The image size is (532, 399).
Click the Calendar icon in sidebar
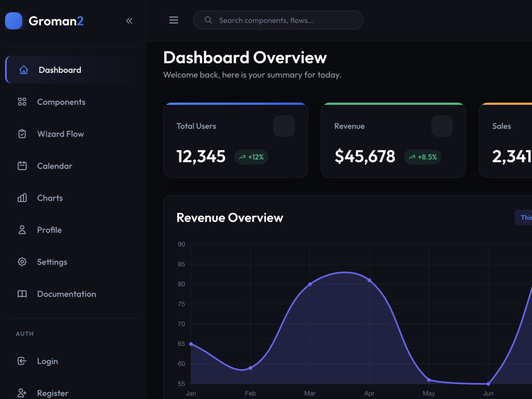tap(22, 166)
